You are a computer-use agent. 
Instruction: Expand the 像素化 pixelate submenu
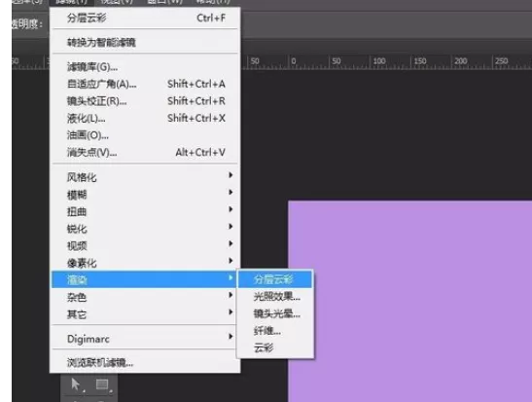click(x=145, y=263)
